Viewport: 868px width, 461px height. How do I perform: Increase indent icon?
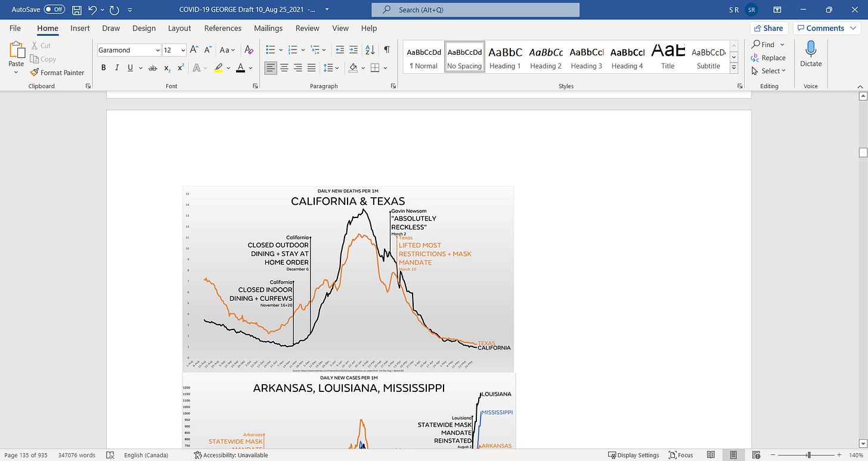(354, 50)
